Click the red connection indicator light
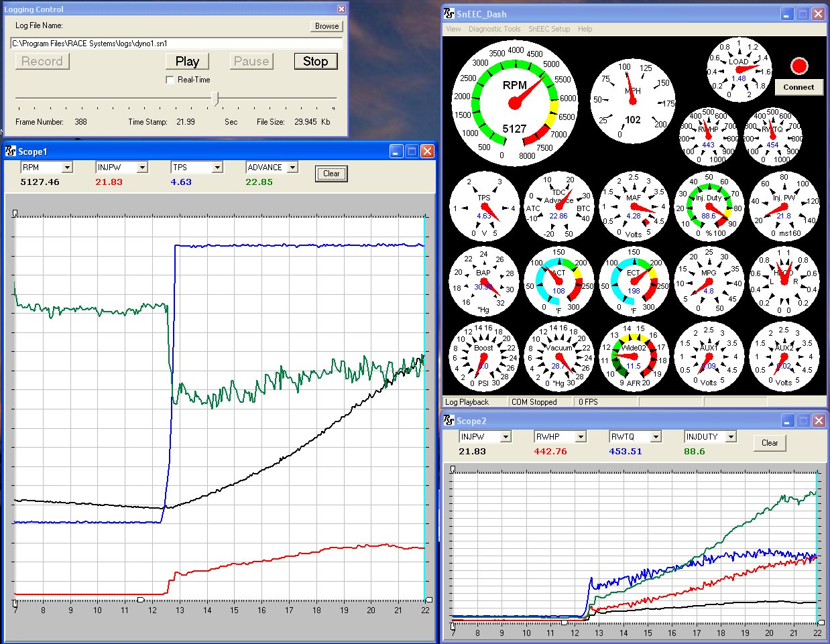 [x=798, y=66]
